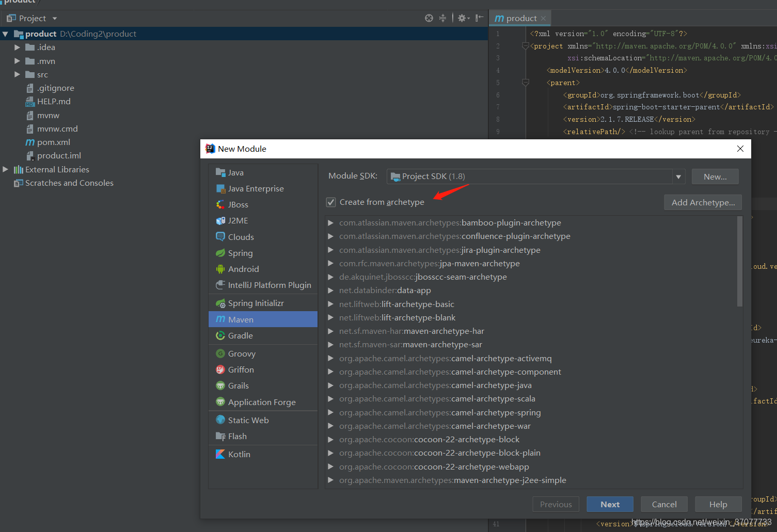This screenshot has width=777, height=532.
Task: Toggle Create from archetype checkbox
Action: [x=331, y=202]
